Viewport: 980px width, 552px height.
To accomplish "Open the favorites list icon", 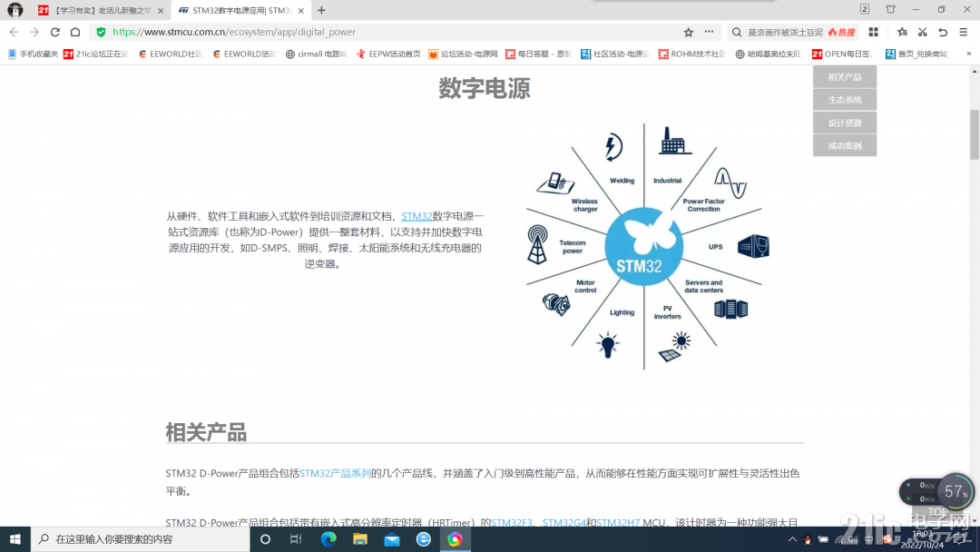I will pos(902,32).
